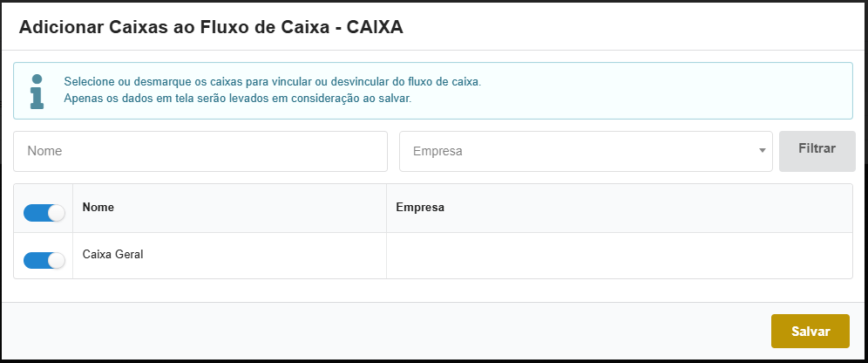The width and height of the screenshot is (868, 363).
Task: Toggle the select-all switch in table header
Action: [44, 213]
